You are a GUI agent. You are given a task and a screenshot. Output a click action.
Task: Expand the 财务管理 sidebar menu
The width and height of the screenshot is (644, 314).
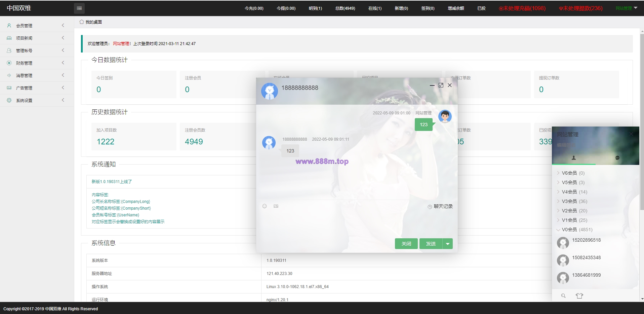[x=37, y=63]
